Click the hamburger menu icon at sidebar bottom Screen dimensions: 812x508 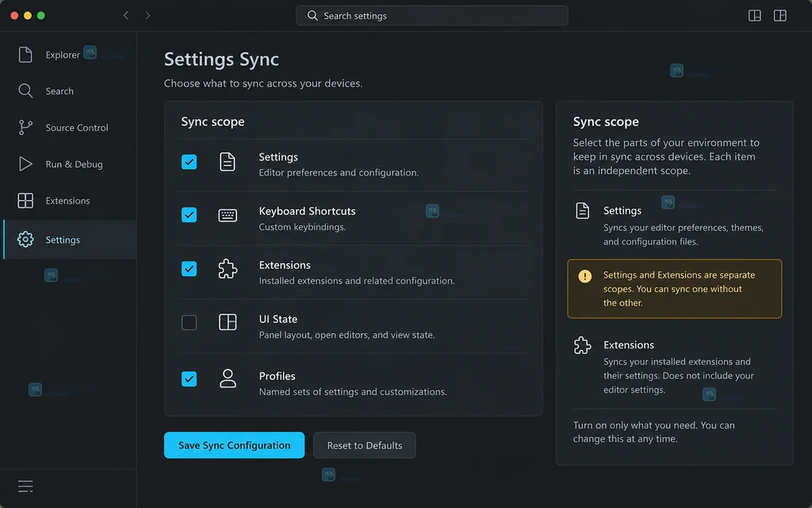(x=25, y=487)
